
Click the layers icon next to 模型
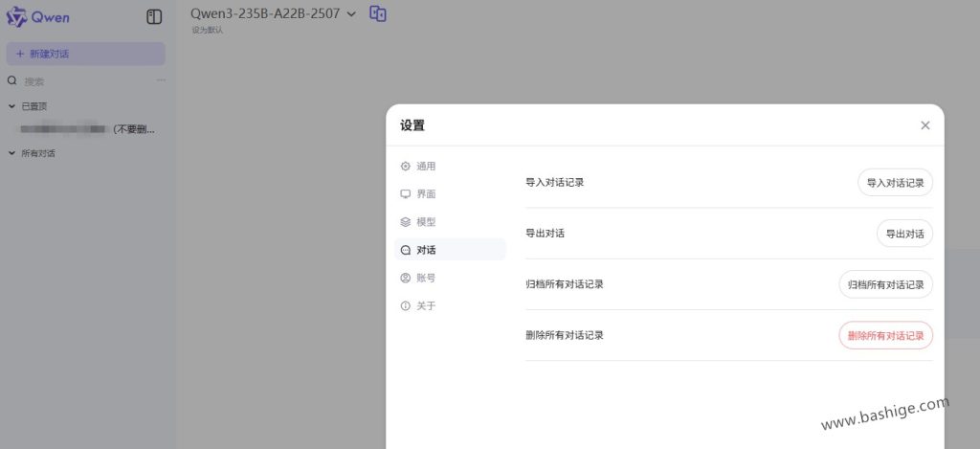(405, 222)
